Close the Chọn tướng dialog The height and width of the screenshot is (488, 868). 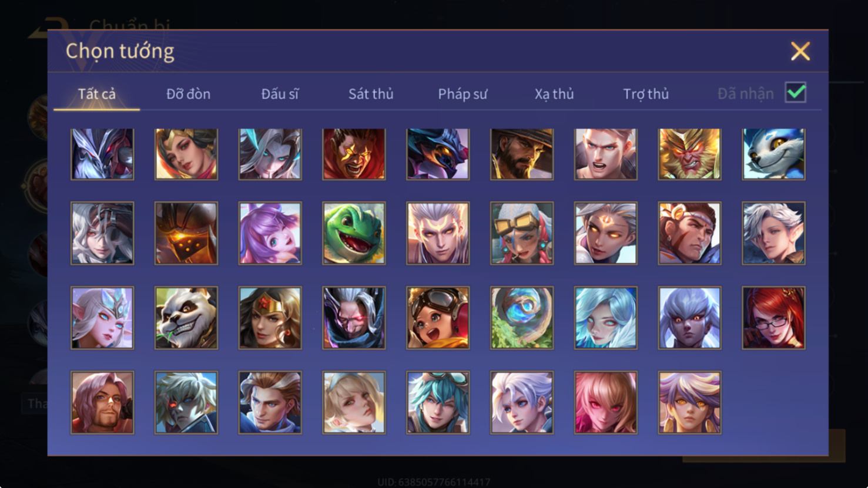tap(800, 51)
